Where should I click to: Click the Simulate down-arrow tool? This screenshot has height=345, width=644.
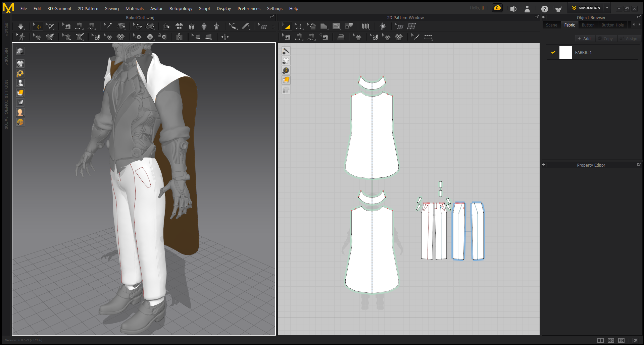click(x=21, y=26)
